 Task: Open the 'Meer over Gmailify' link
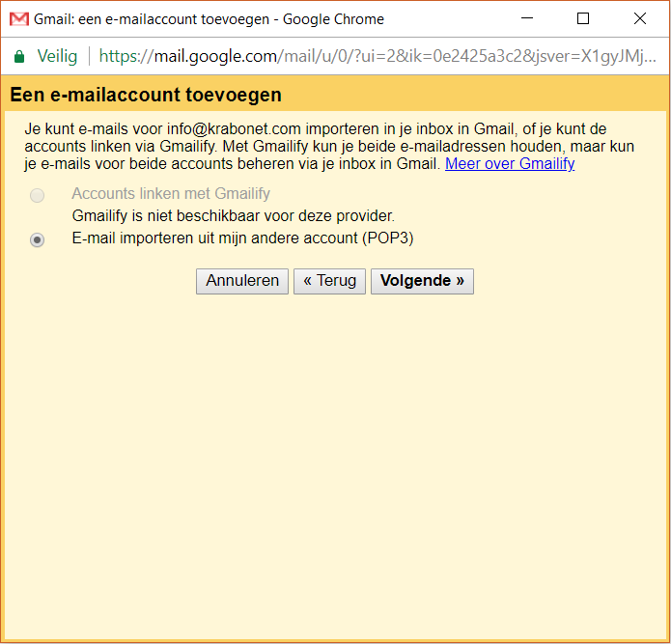(509, 163)
